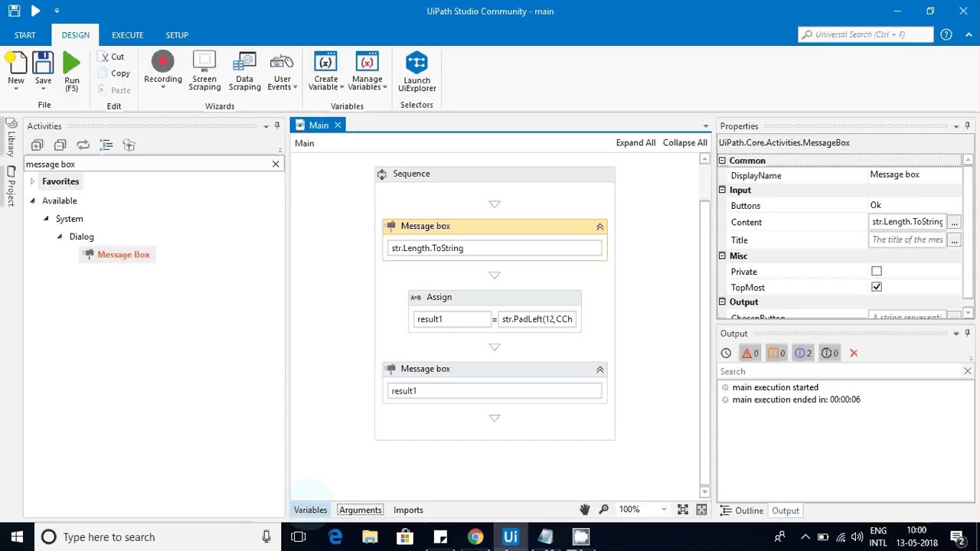Launch UiExplorer
This screenshot has height=551, width=980.
416,71
